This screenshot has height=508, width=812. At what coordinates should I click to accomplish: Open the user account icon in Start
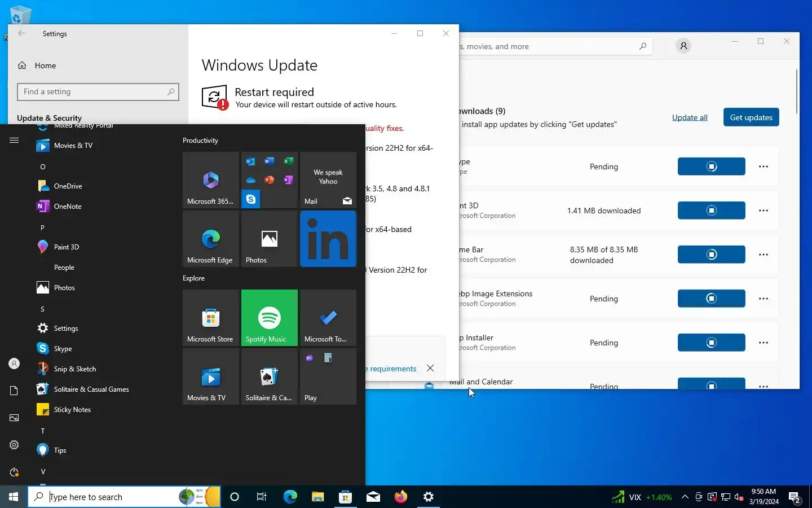(x=14, y=364)
